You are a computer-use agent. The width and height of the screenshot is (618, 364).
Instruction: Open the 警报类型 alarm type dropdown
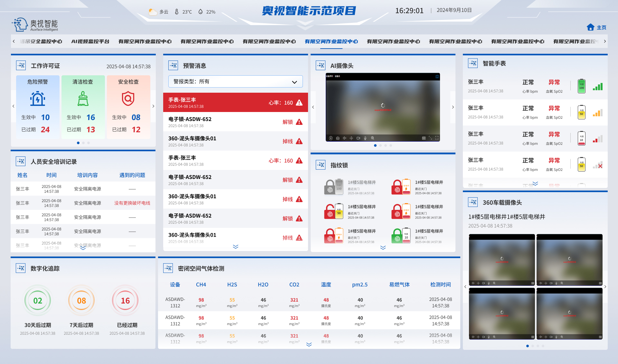click(x=235, y=81)
